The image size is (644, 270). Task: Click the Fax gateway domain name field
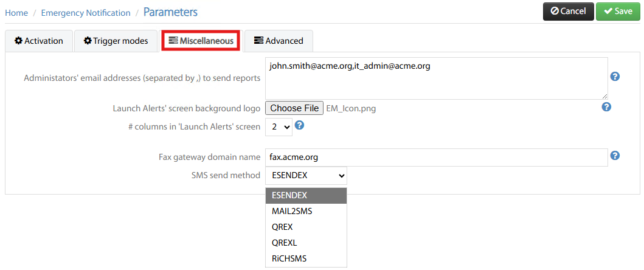pos(436,157)
